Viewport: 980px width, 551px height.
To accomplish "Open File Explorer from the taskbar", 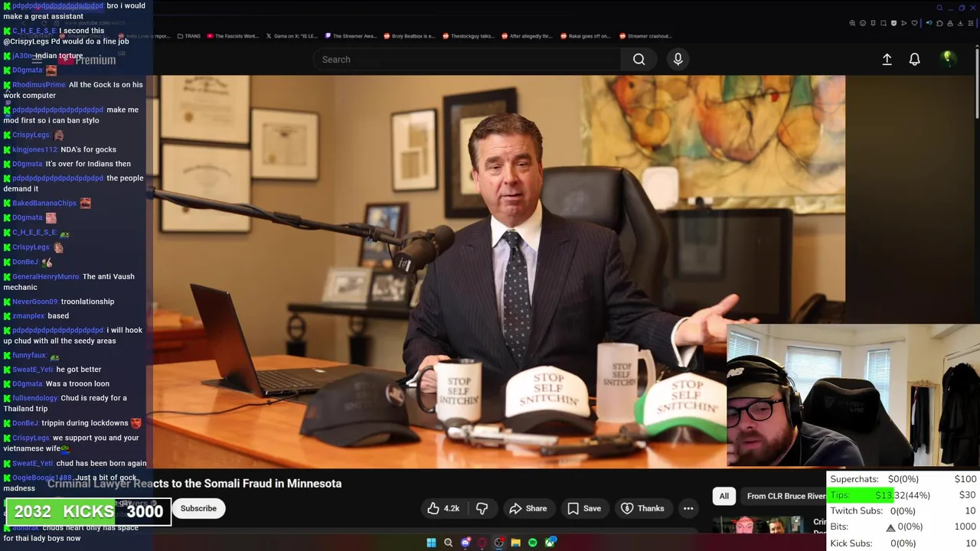I will pyautogui.click(x=516, y=543).
